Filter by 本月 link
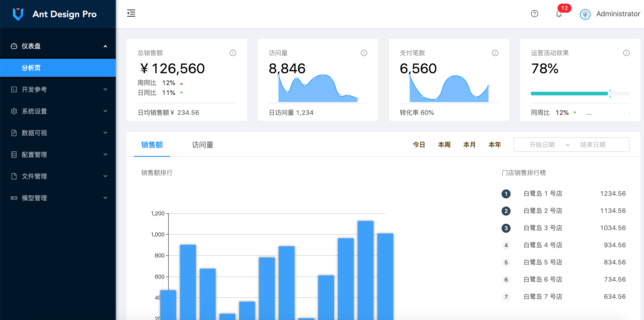Viewport: 644px width, 320px height. [469, 145]
